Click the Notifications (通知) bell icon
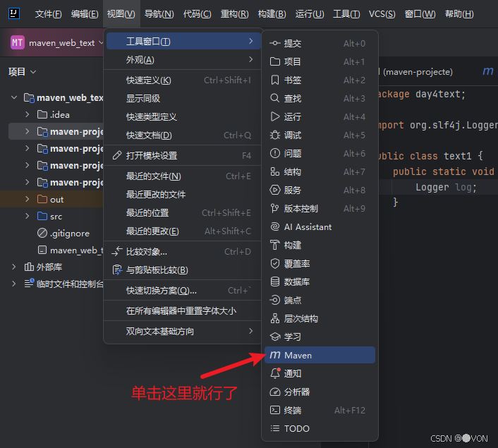The height and width of the screenshot is (448, 498). (x=275, y=373)
